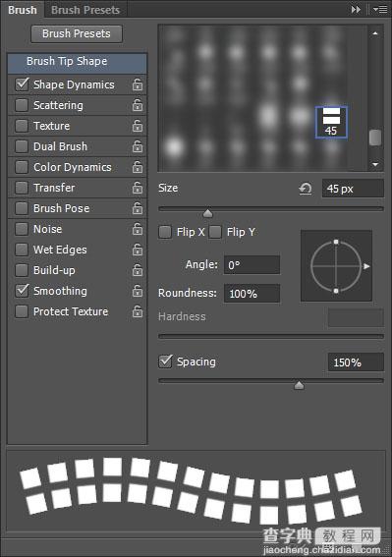The width and height of the screenshot is (392, 557).
Task: Click the angle and roundness circle control
Action: (x=336, y=265)
